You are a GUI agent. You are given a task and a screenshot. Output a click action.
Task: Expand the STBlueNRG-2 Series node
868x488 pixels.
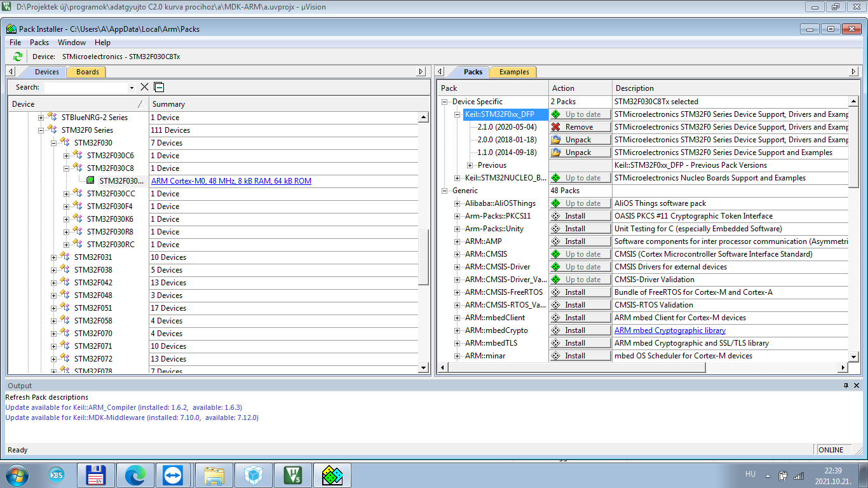[x=41, y=118]
